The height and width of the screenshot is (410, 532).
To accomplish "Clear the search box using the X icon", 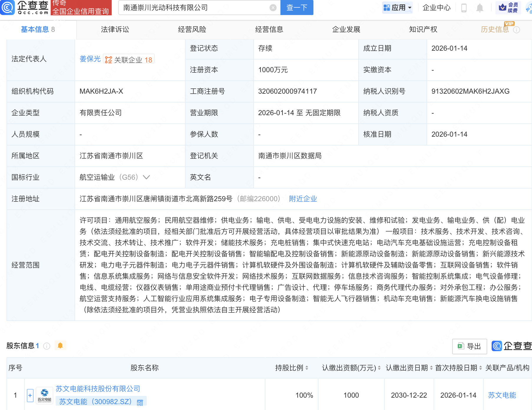I will click(273, 8).
